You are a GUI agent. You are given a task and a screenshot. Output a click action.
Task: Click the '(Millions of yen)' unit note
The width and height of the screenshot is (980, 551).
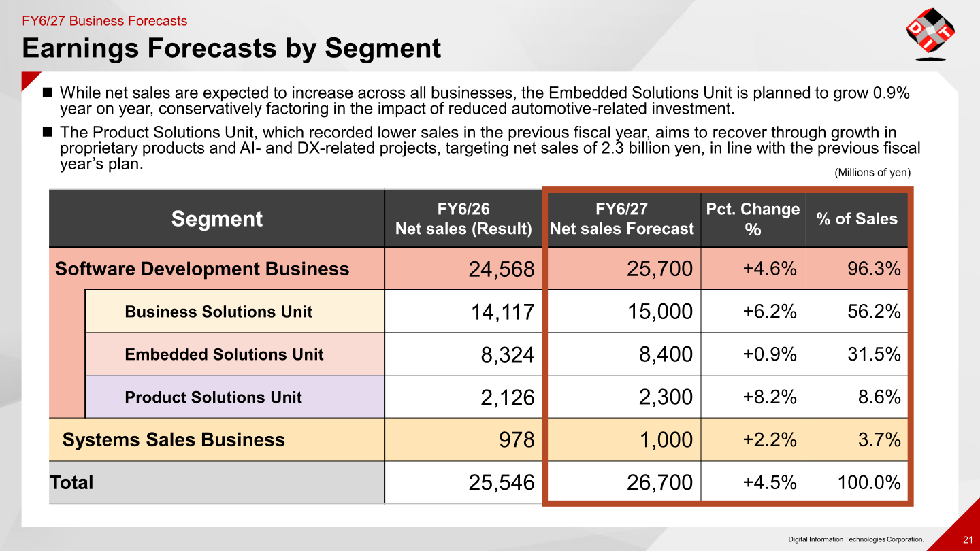point(872,173)
